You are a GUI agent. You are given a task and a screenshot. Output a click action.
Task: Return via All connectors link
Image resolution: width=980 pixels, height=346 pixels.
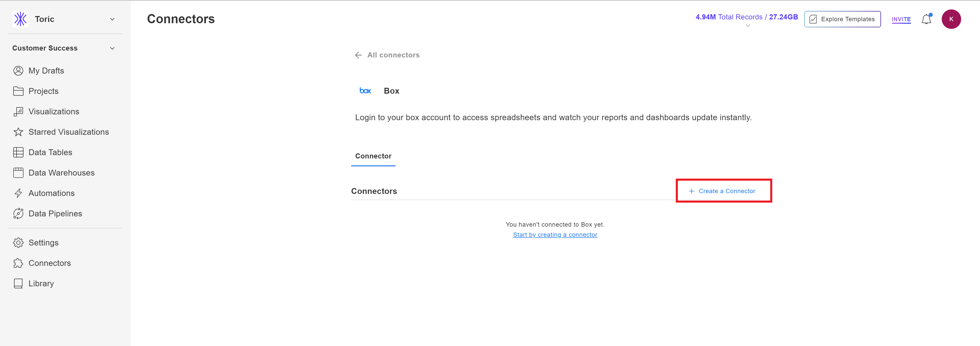tap(393, 55)
